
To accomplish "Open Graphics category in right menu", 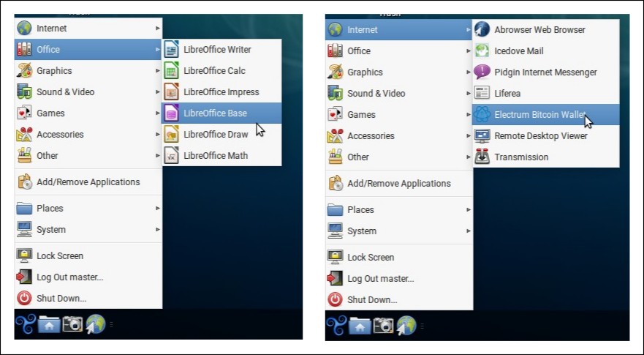I will [x=399, y=72].
